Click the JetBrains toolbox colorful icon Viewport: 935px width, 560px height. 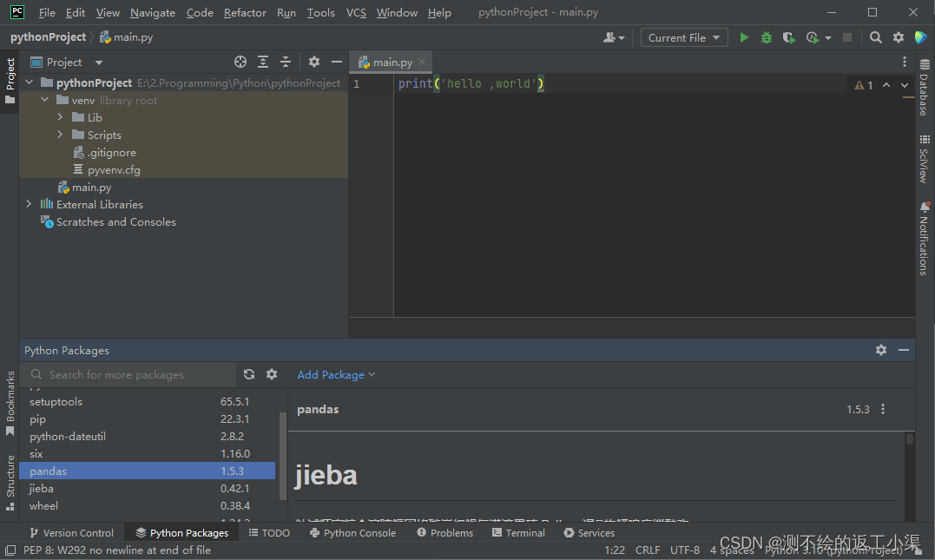pos(920,37)
